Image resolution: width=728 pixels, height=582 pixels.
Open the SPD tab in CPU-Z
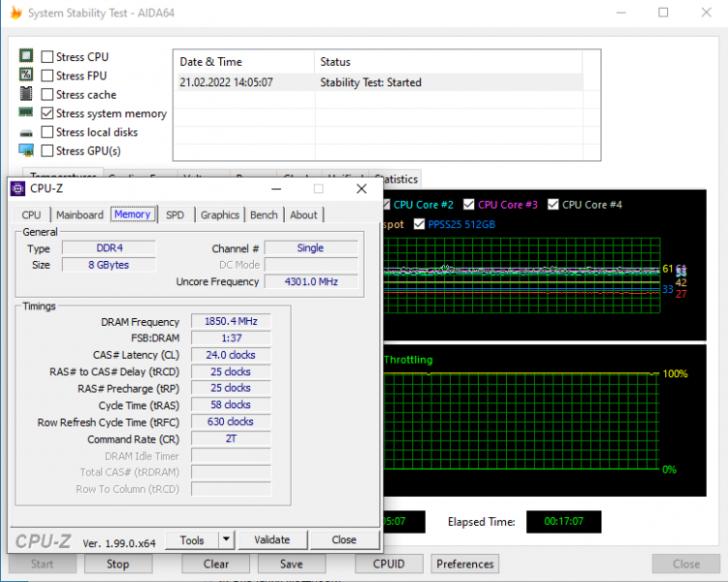point(175,215)
